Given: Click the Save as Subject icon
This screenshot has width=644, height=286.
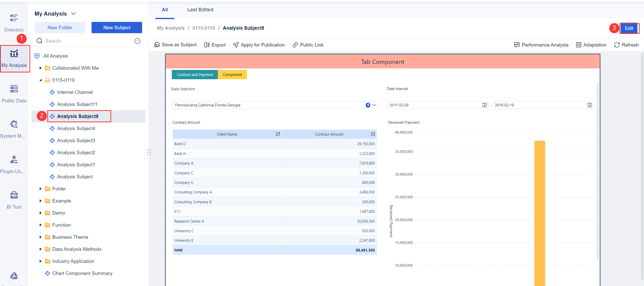Looking at the screenshot, I should pos(157,45).
